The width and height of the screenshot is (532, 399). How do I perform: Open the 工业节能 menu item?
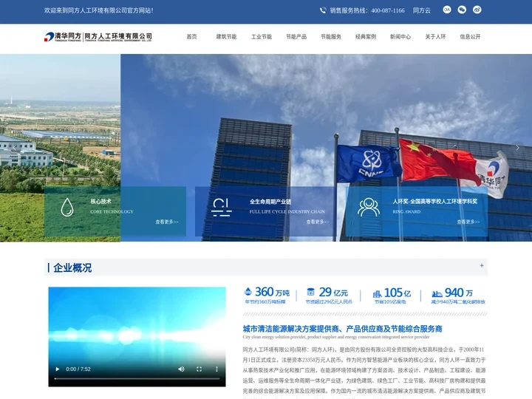tap(262, 37)
